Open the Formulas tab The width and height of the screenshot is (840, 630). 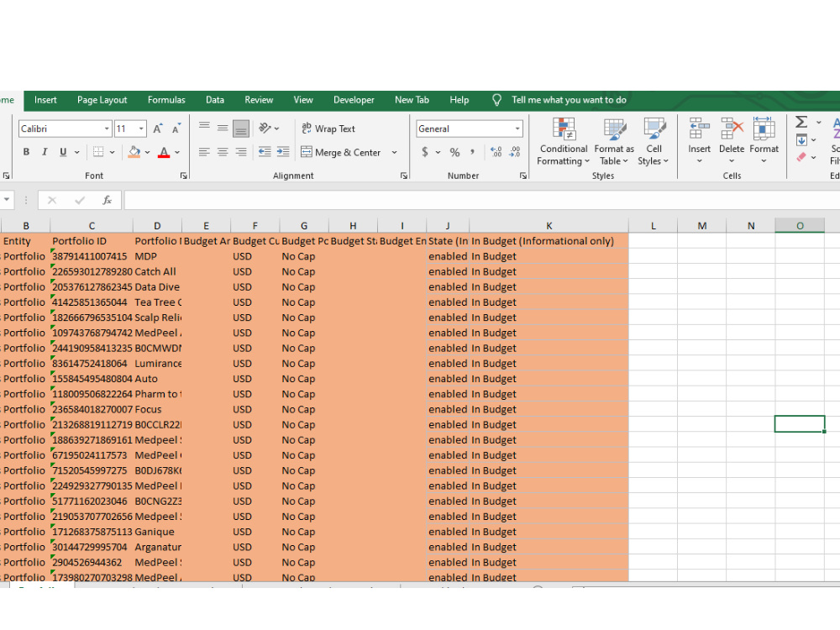coord(166,100)
